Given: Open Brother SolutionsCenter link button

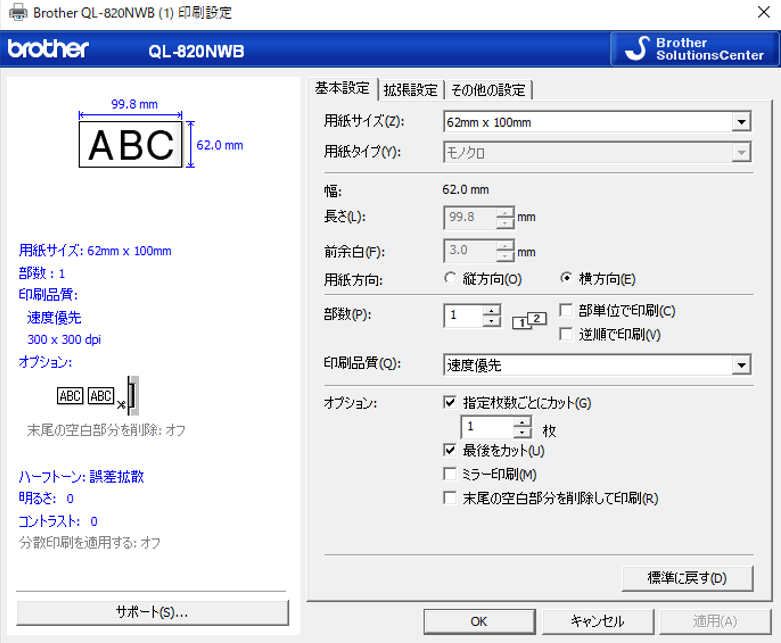Looking at the screenshot, I should coord(694,49).
